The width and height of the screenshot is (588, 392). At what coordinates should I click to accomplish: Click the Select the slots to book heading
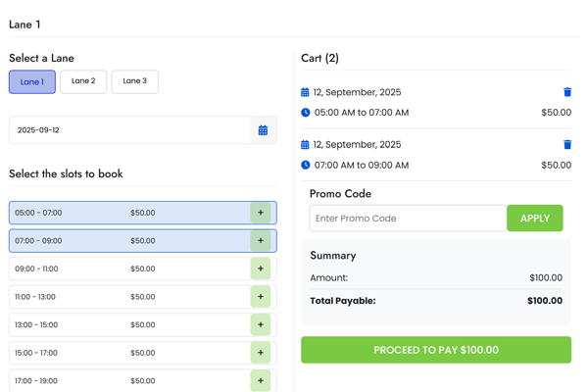66,173
